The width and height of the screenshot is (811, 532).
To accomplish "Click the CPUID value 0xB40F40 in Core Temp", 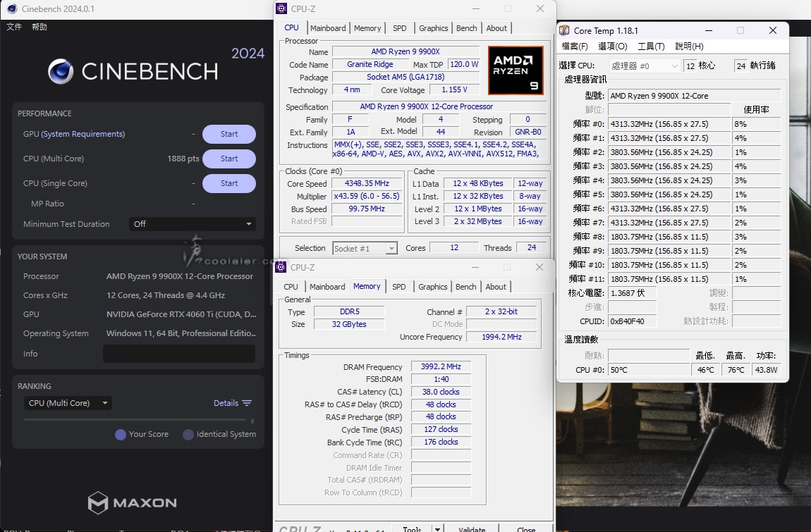I will point(633,321).
